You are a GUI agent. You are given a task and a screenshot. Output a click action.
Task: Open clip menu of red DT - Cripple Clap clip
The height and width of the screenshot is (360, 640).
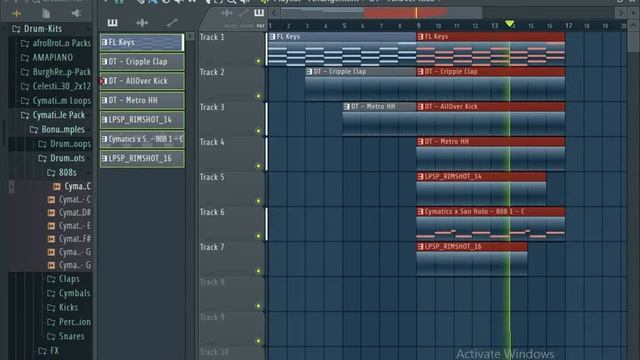[420, 72]
